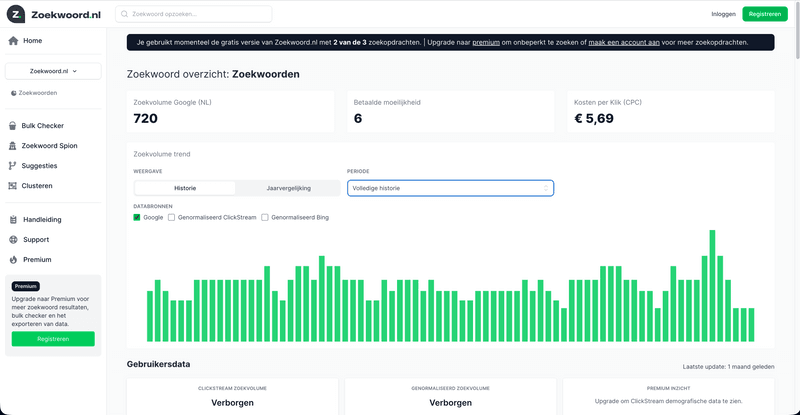
Task: Click 'Laatste update: 1 maand geleden' text
Action: tap(729, 367)
